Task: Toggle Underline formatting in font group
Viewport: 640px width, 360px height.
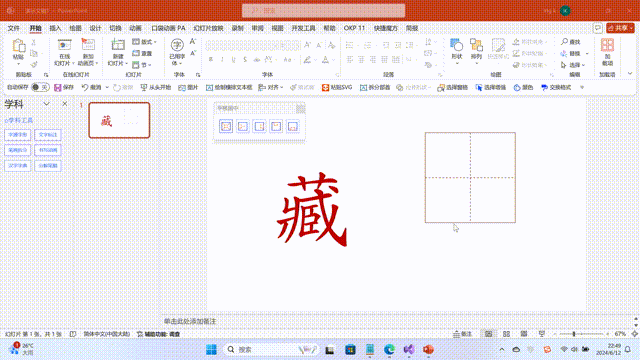Action: coord(233,60)
